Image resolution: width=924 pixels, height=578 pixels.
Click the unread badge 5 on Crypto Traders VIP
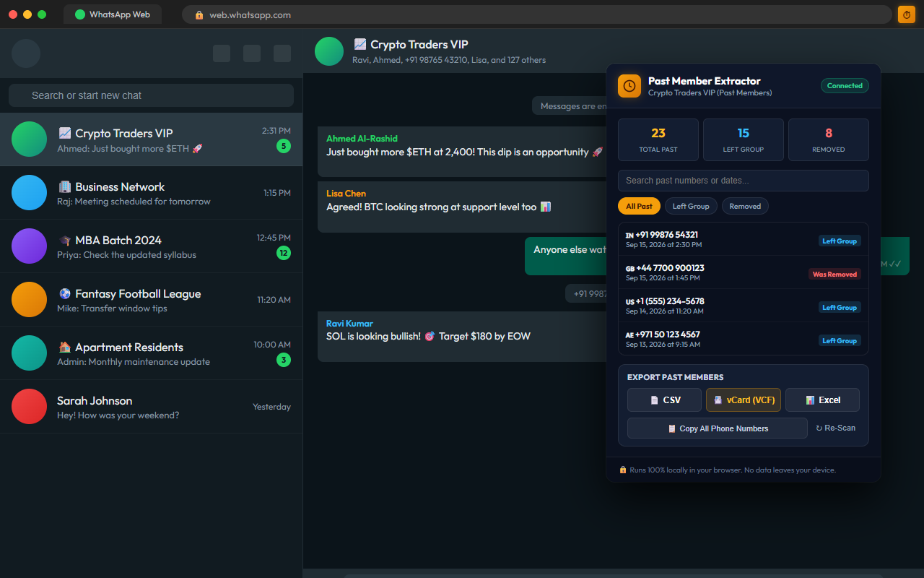284,146
